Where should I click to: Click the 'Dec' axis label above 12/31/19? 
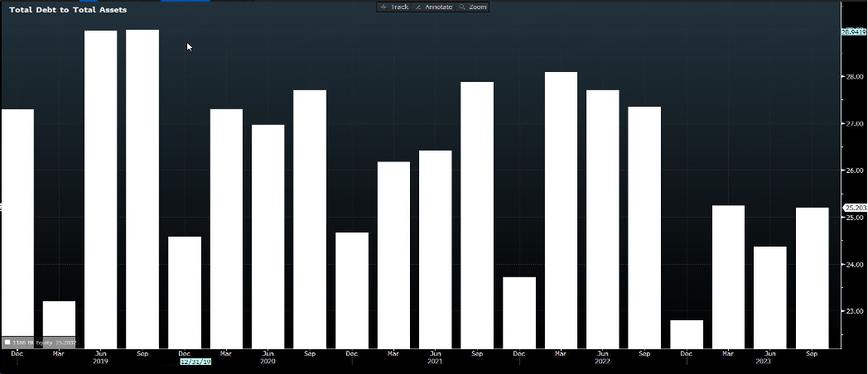click(x=185, y=353)
